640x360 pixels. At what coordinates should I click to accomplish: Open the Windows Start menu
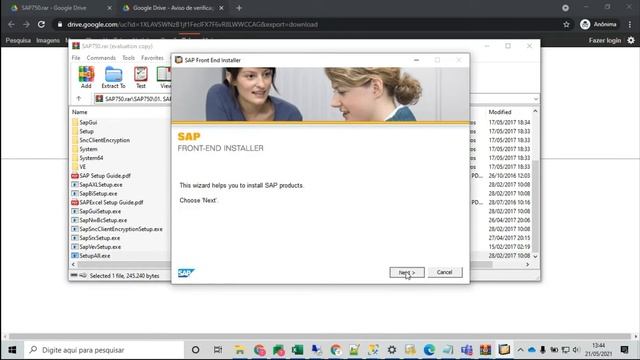point(12,350)
